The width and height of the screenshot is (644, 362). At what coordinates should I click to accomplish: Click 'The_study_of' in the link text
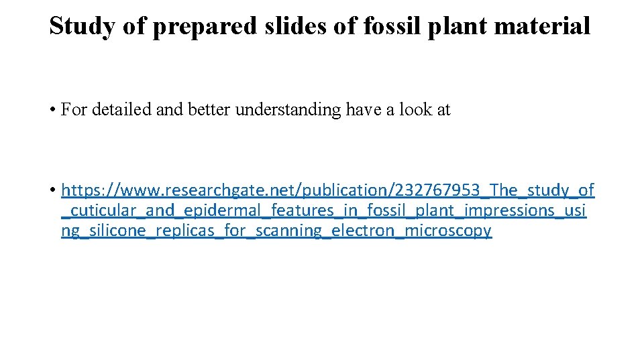tap(542, 190)
